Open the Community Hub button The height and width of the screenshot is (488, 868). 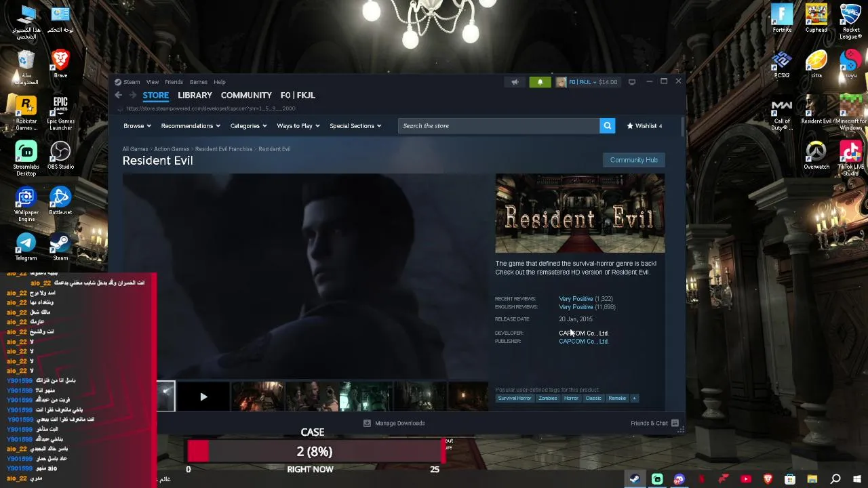633,160
